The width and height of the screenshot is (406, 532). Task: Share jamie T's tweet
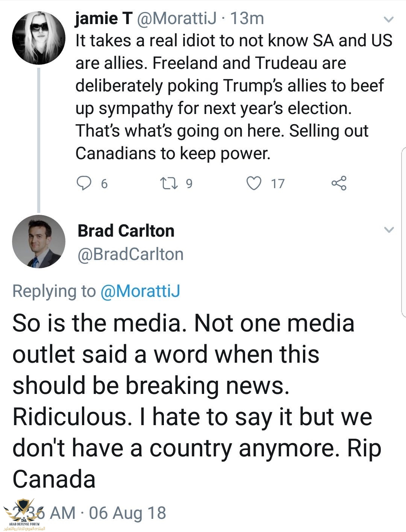(x=339, y=183)
